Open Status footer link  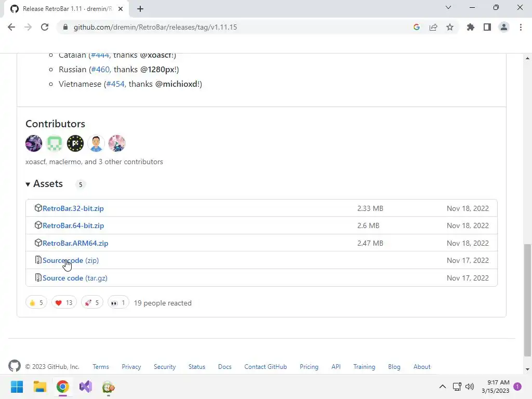click(197, 367)
